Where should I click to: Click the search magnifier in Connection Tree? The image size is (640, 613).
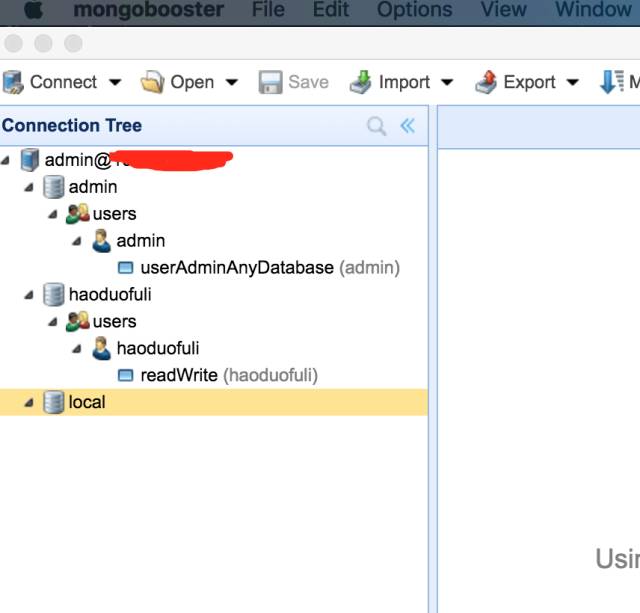pyautogui.click(x=376, y=126)
